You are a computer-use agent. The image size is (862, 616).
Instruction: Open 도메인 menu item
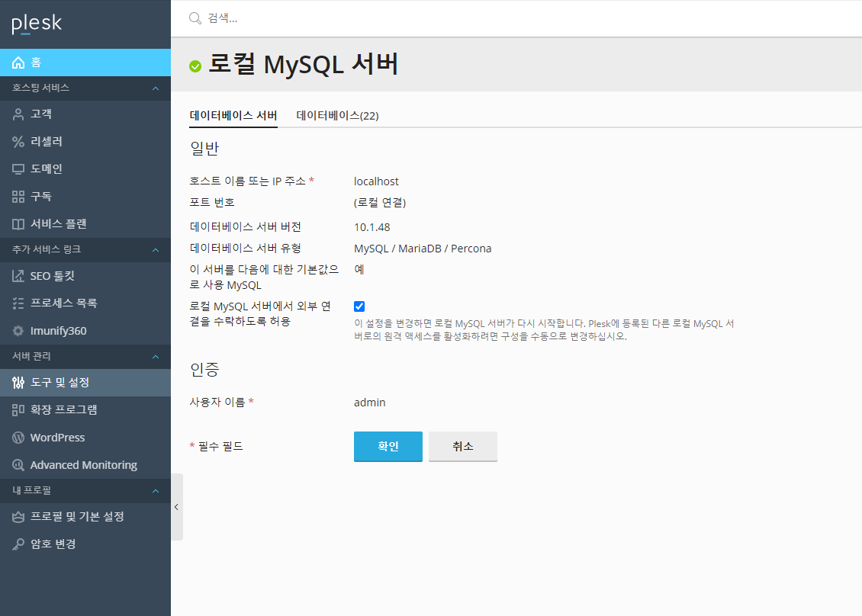85,169
